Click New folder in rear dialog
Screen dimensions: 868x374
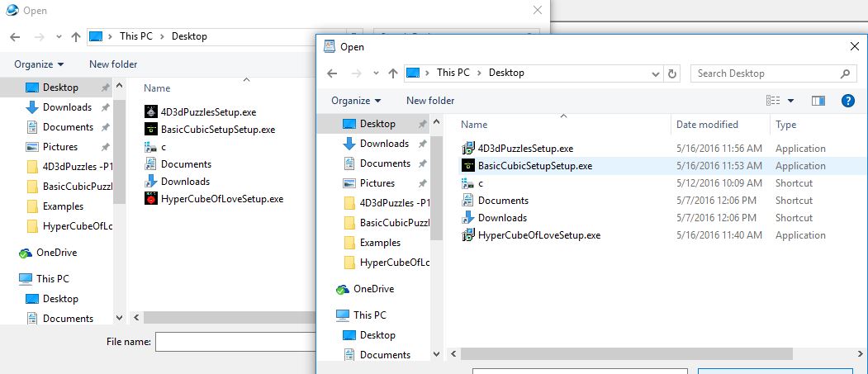click(x=113, y=64)
